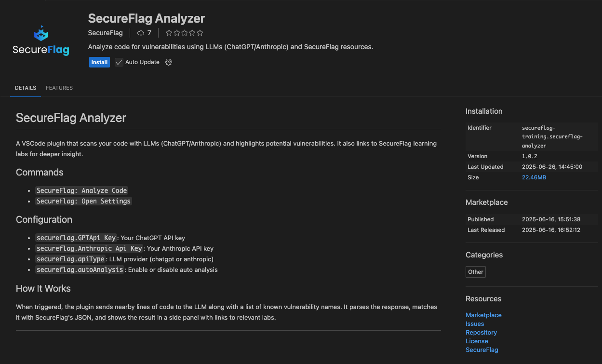
Task: Click the 'secureflag.GPTApi Key' setting name
Action: click(76, 238)
